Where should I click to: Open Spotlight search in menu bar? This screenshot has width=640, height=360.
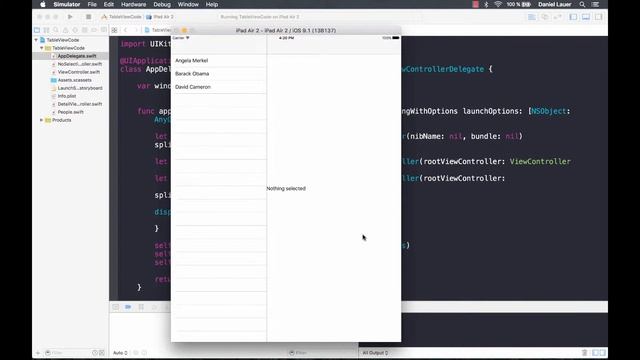[582, 4]
